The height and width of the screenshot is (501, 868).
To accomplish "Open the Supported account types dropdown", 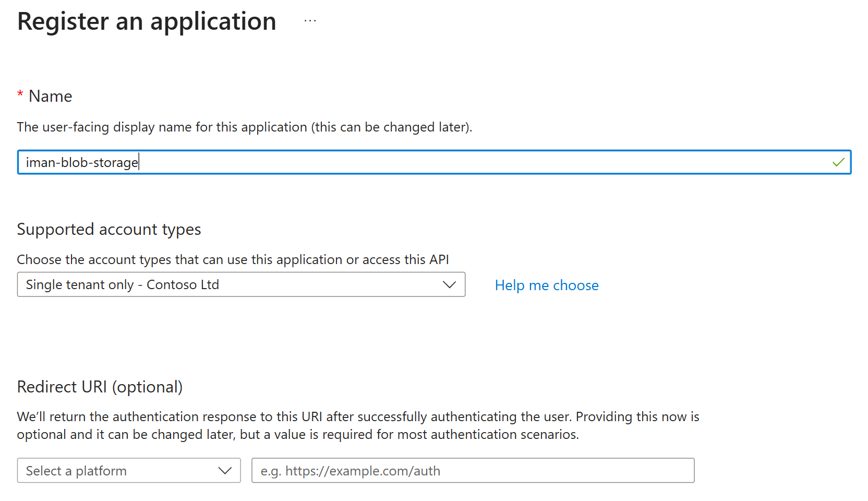I will pyautogui.click(x=241, y=284).
